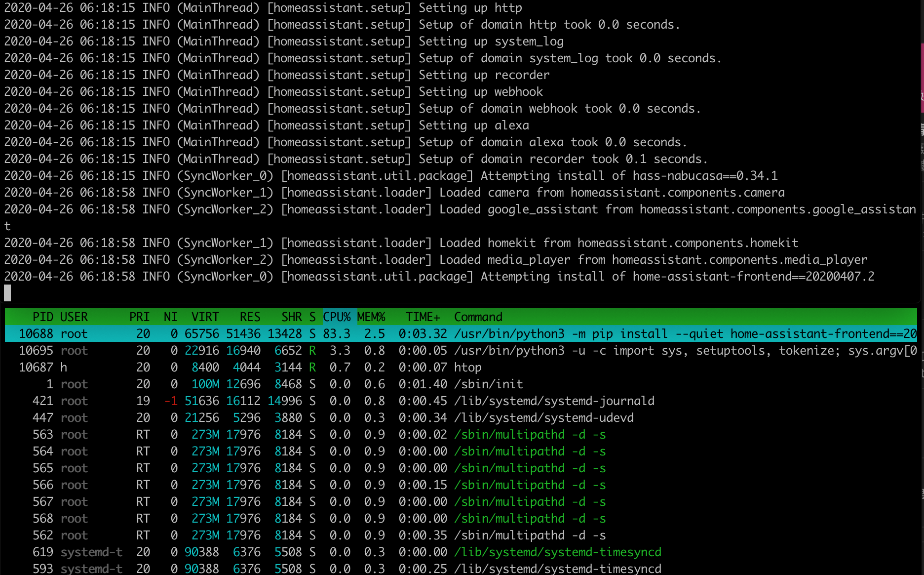Viewport: 924px width, 575px height.
Task: Click the terminal cursor block below the log
Action: coord(7,293)
